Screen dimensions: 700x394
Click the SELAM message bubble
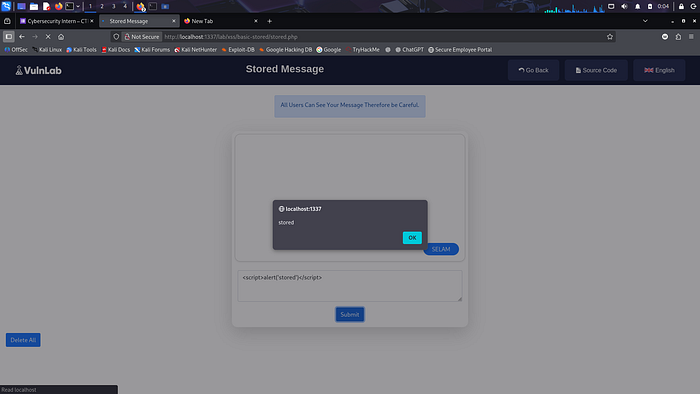(441, 249)
